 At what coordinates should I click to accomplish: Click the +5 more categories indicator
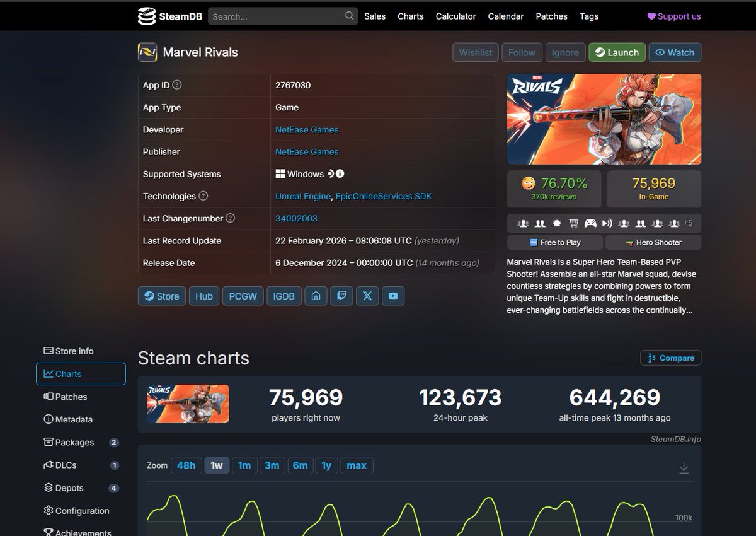688,223
